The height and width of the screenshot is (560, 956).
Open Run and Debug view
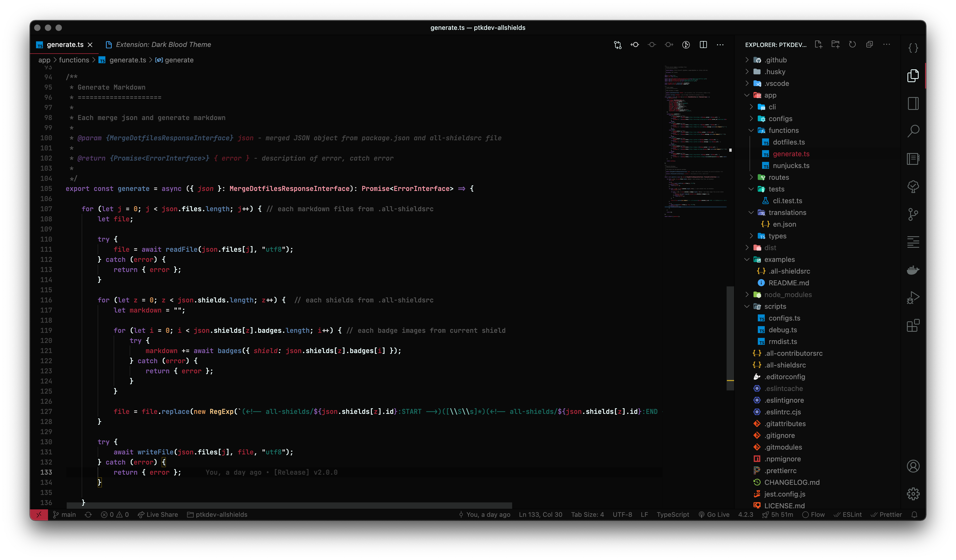913,298
